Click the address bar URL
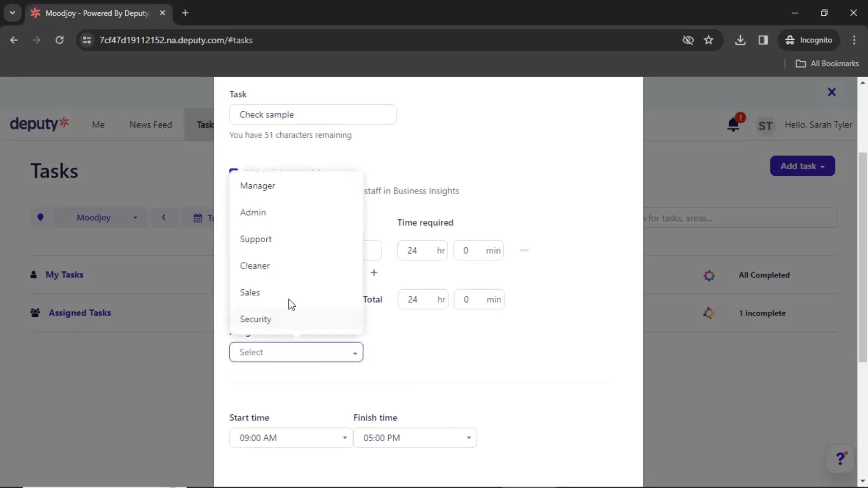This screenshot has height=488, width=868. tap(176, 40)
